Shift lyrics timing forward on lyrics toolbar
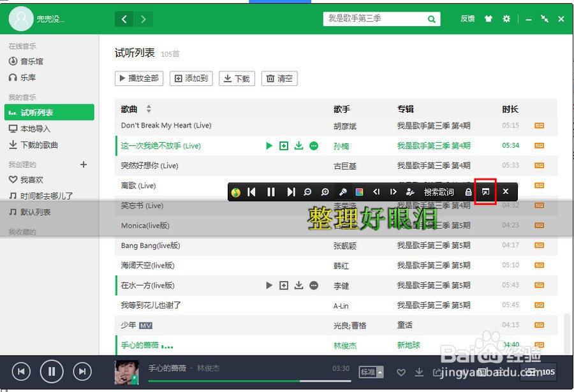Screen dimensions: 574x392 (x=393, y=192)
